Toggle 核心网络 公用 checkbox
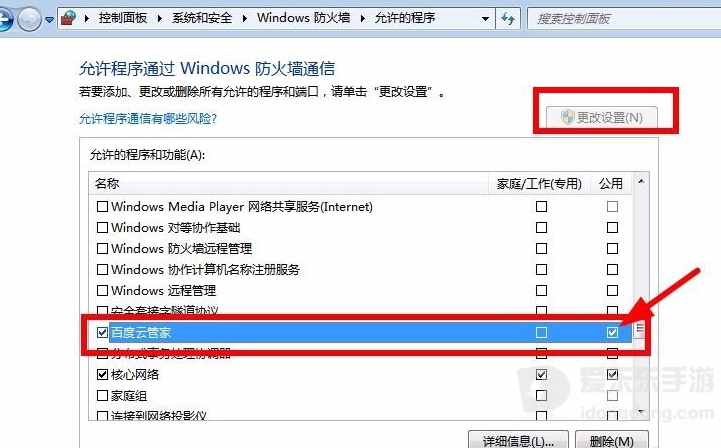Viewport: 721px width, 448px height. click(612, 374)
